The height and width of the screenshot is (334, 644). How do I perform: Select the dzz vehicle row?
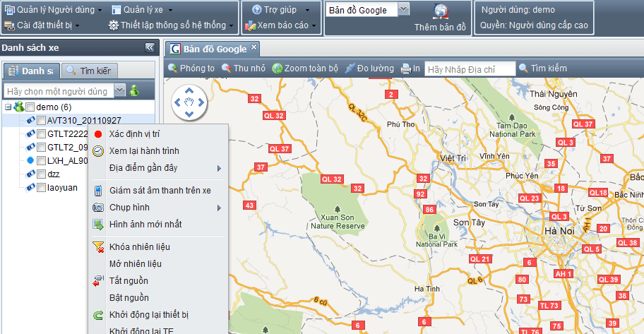click(x=54, y=174)
